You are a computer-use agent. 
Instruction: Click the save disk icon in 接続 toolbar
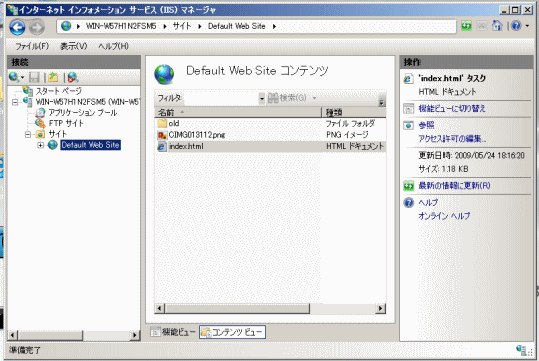point(34,77)
